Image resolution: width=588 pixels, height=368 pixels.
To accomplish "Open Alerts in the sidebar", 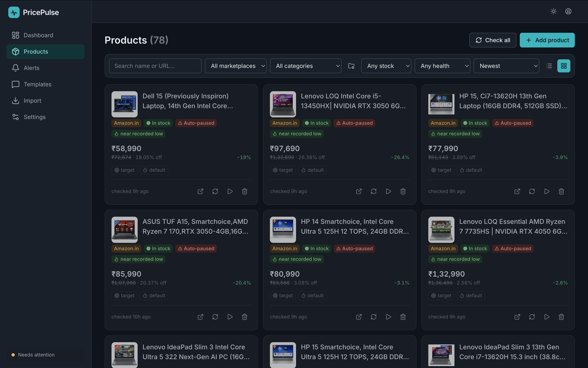I will [45, 68].
